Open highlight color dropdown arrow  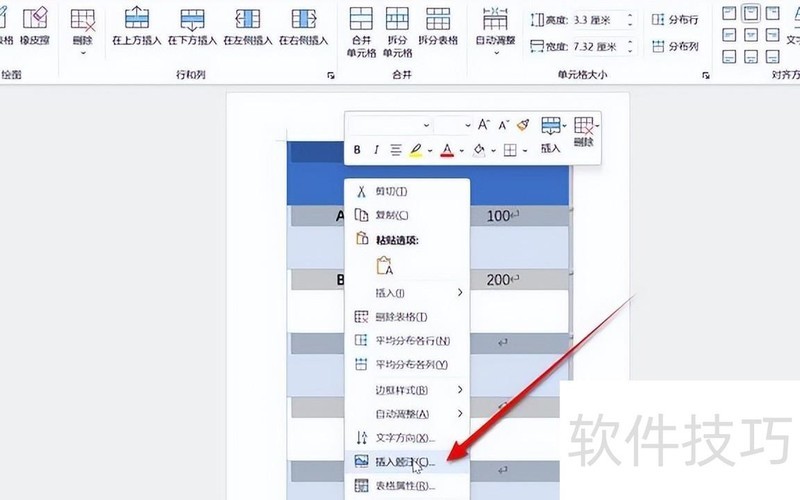(x=430, y=151)
